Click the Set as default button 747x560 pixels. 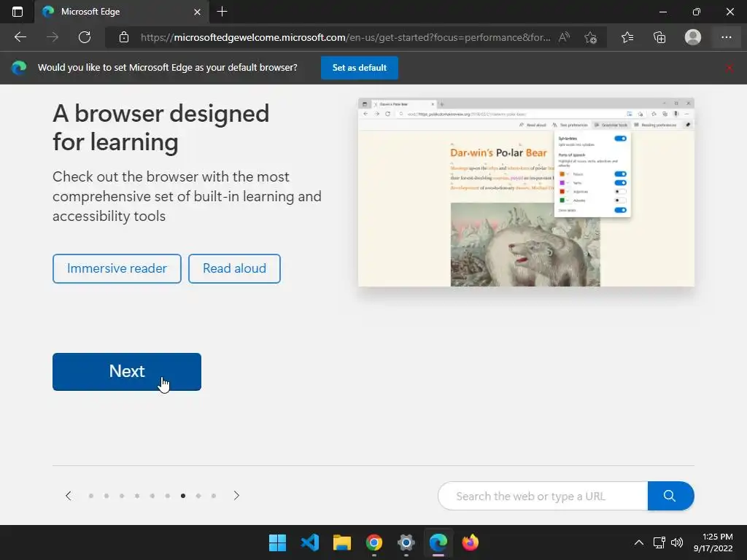(359, 68)
